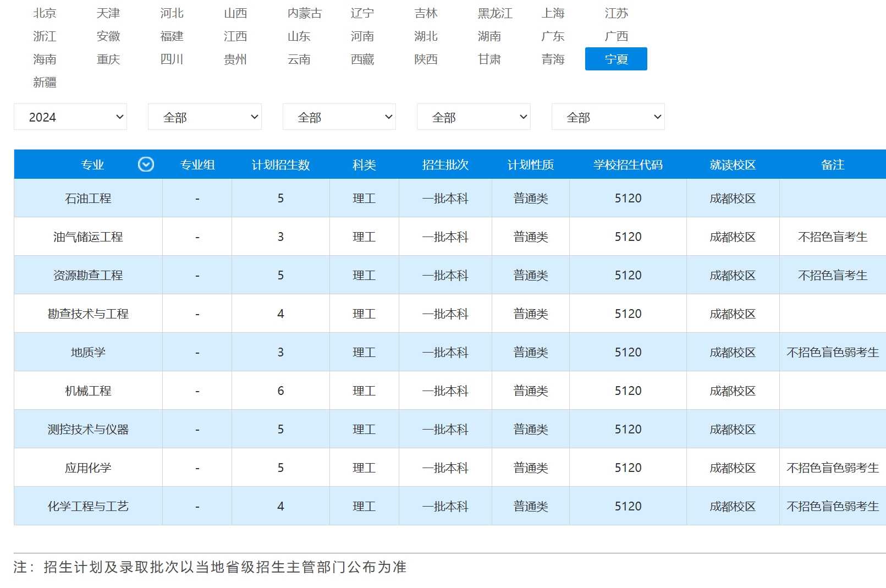The width and height of the screenshot is (886, 588).
Task: Pick 贵州 from province list
Action: click(x=235, y=59)
